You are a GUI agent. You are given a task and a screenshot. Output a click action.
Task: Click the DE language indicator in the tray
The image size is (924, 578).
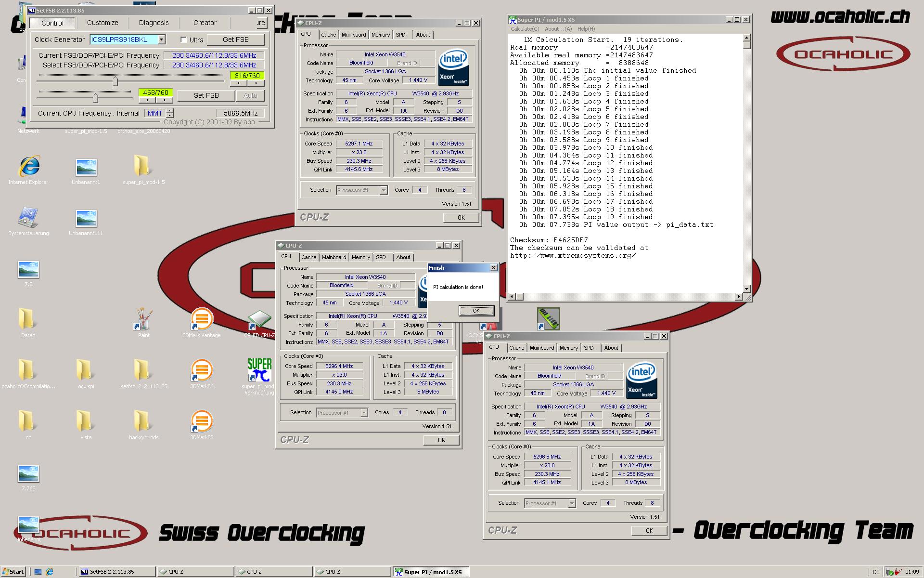876,572
